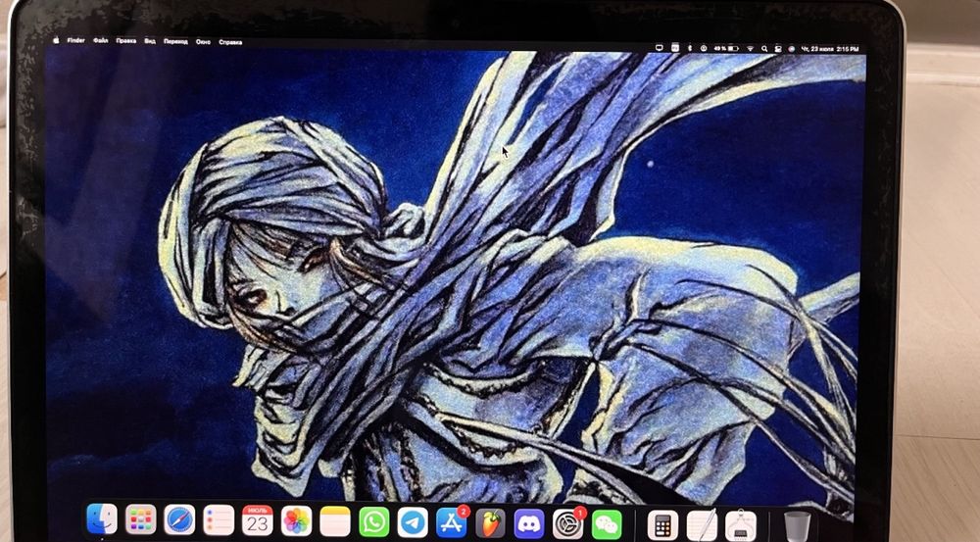Image resolution: width=980 pixels, height=542 pixels.
Task: Open the Справка menu
Action: click(230, 42)
